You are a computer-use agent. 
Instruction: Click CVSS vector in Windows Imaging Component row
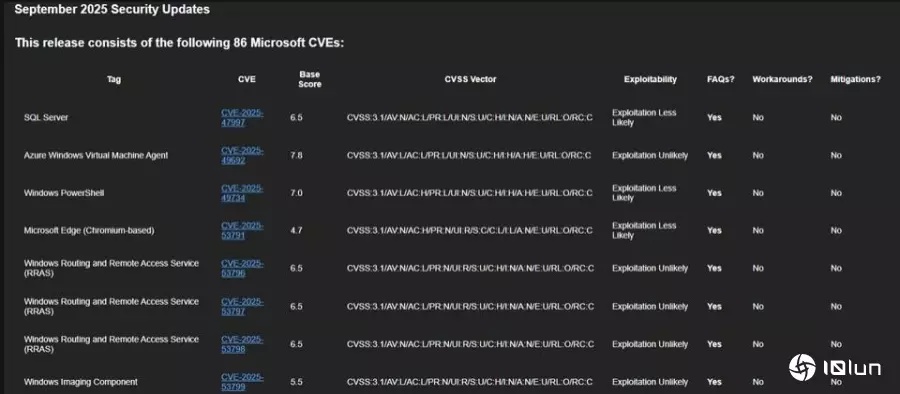470,382
